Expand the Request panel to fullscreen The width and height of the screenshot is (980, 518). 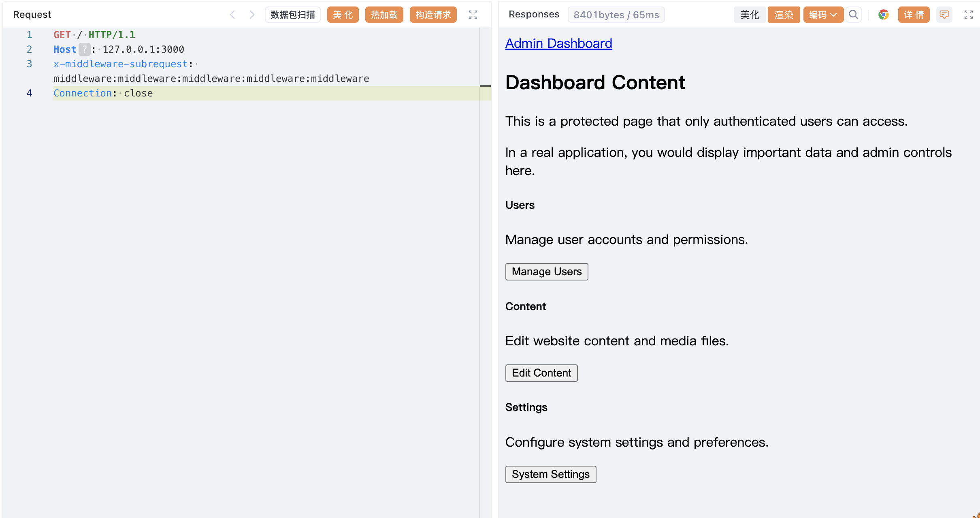pos(473,15)
